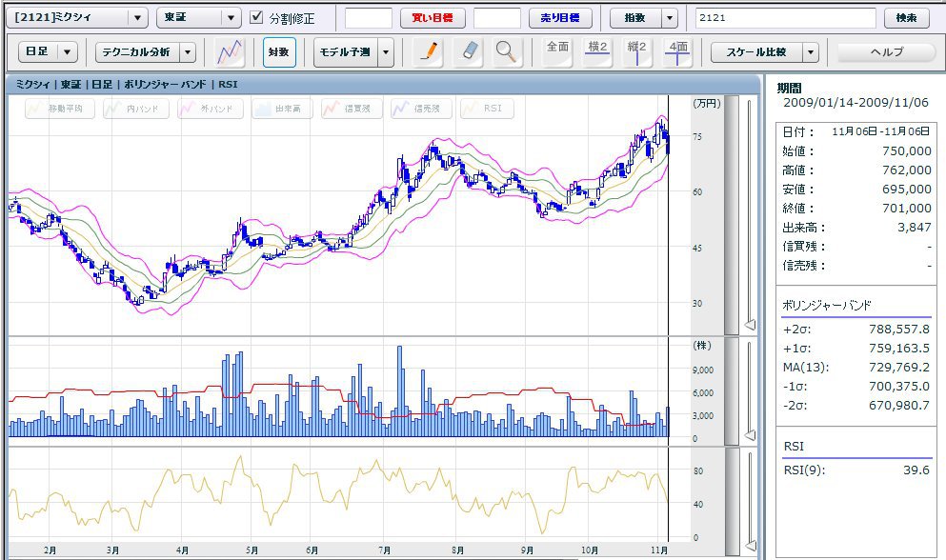This screenshot has height=560, width=946.
Task: Select the pencil drawing tool
Action: coord(431,52)
